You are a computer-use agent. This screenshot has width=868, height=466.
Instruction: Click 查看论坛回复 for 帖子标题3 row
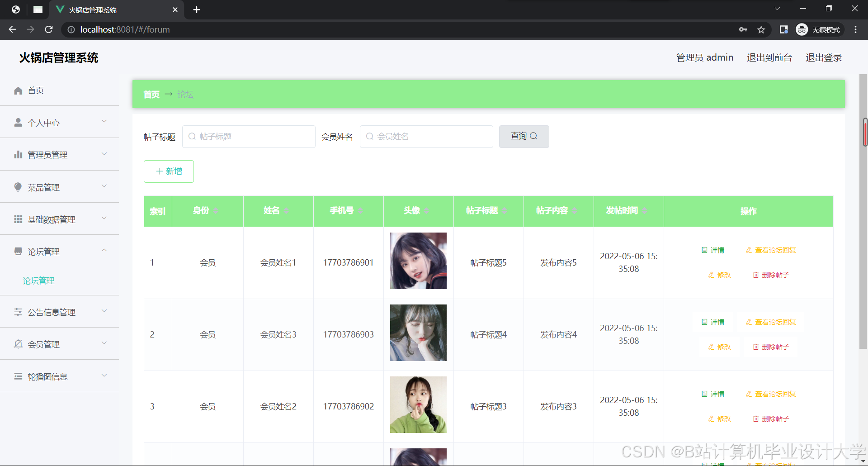[x=771, y=394]
